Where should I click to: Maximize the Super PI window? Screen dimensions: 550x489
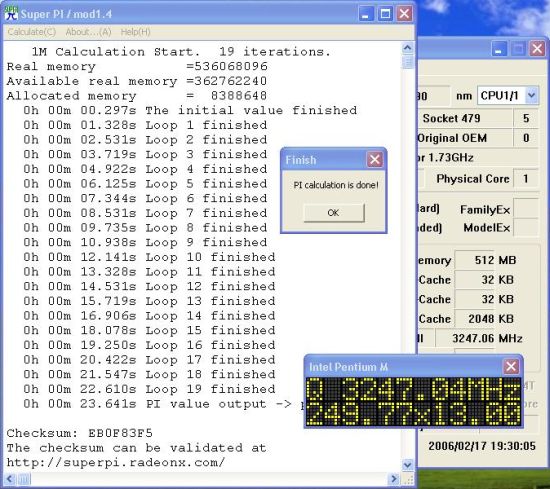tap(385, 14)
